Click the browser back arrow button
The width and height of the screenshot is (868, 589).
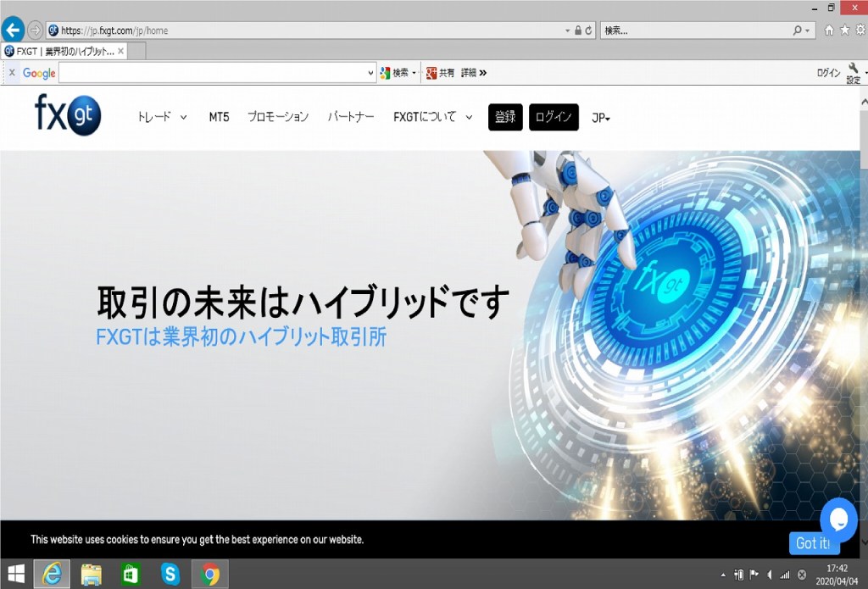pyautogui.click(x=14, y=30)
